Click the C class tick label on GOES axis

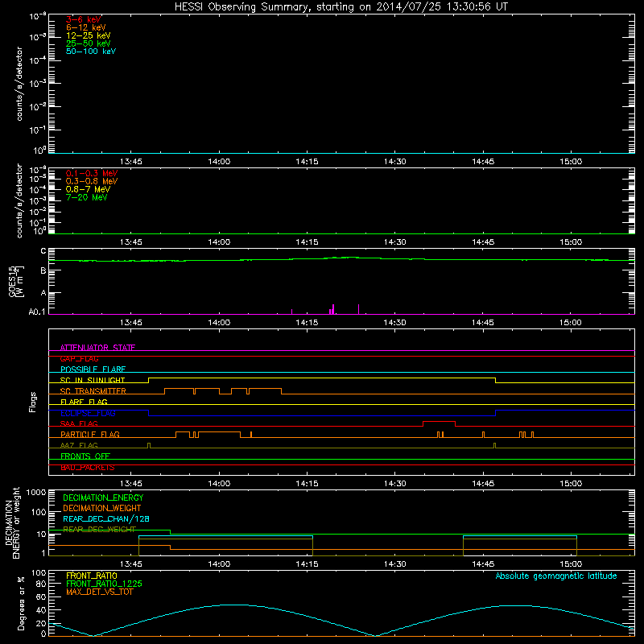coord(43,251)
